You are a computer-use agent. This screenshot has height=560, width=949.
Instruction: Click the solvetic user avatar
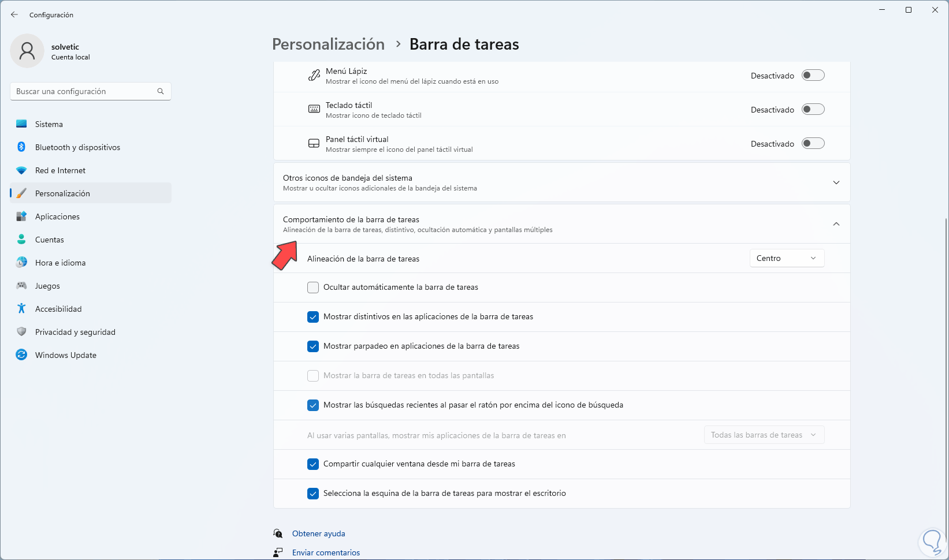click(27, 51)
